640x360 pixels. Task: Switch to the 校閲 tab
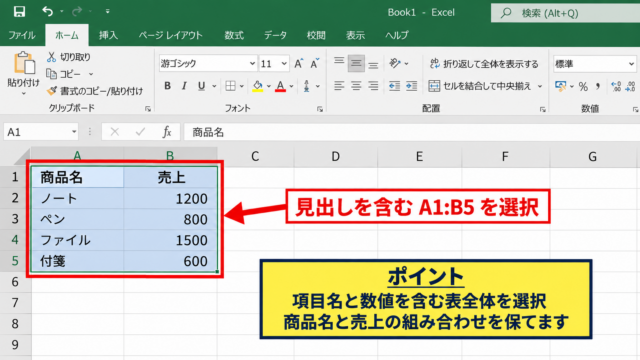316,35
